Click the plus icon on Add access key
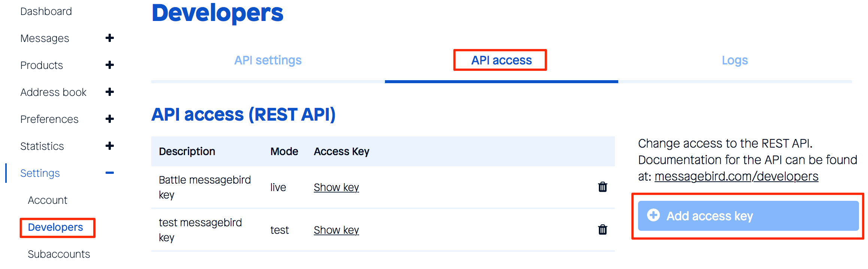 (x=653, y=215)
